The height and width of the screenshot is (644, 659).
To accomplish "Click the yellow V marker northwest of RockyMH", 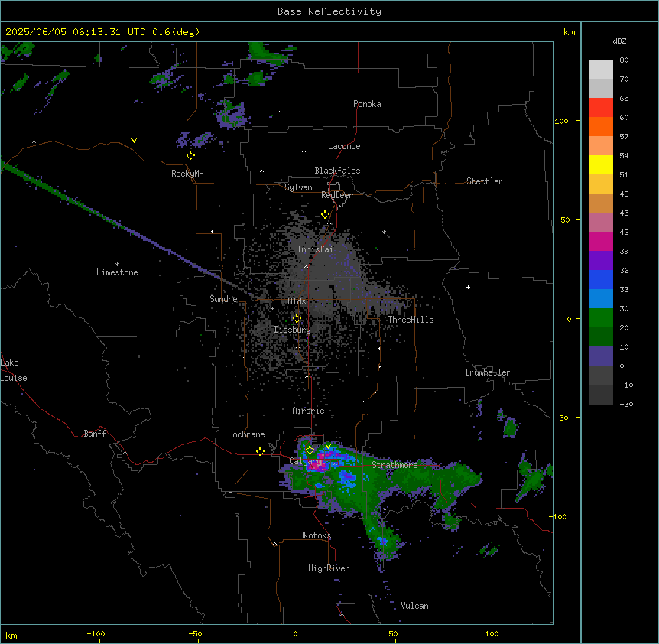I will 134,141.
